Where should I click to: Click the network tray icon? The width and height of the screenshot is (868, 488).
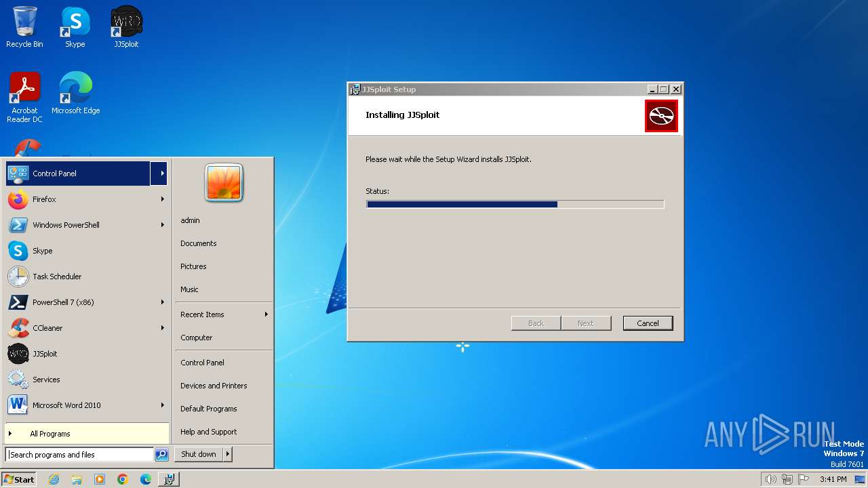(x=787, y=479)
